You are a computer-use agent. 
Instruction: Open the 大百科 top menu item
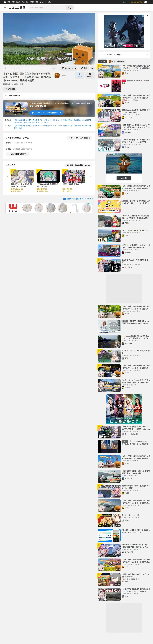tap(32, 2)
